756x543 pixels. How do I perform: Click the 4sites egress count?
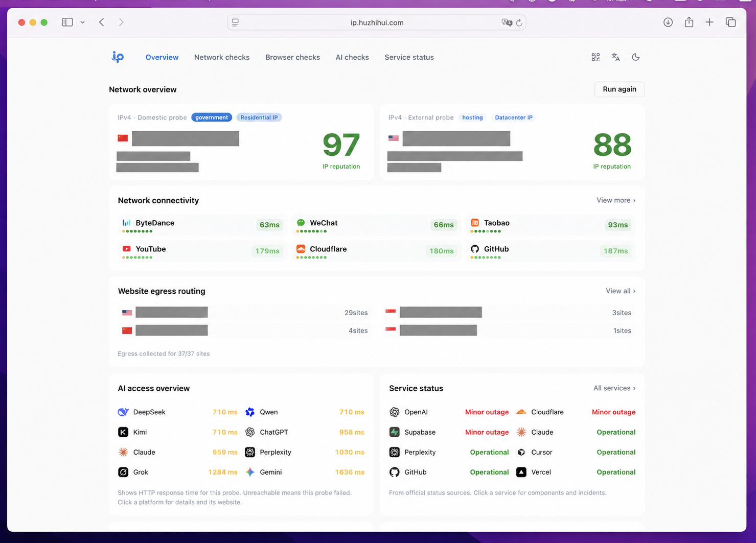(358, 330)
